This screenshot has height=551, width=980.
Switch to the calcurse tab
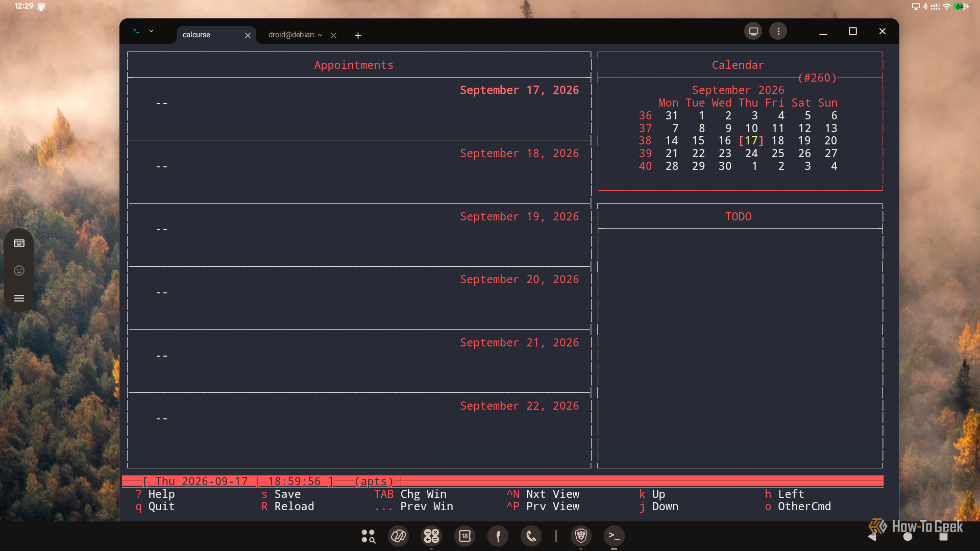(x=197, y=35)
